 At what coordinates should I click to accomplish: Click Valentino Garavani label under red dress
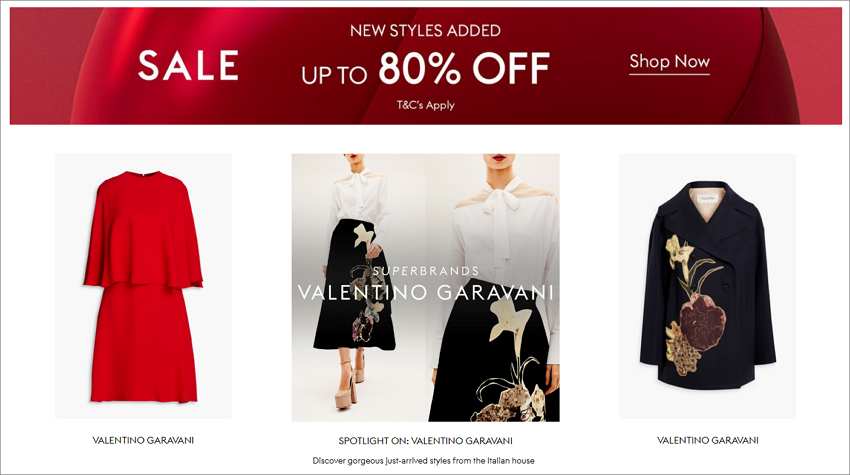point(143,440)
